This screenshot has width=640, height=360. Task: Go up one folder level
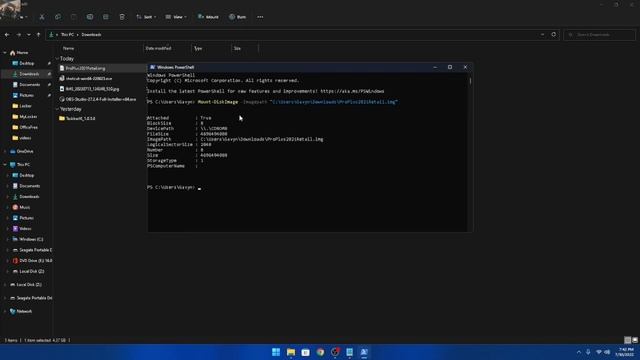pyautogui.click(x=38, y=35)
